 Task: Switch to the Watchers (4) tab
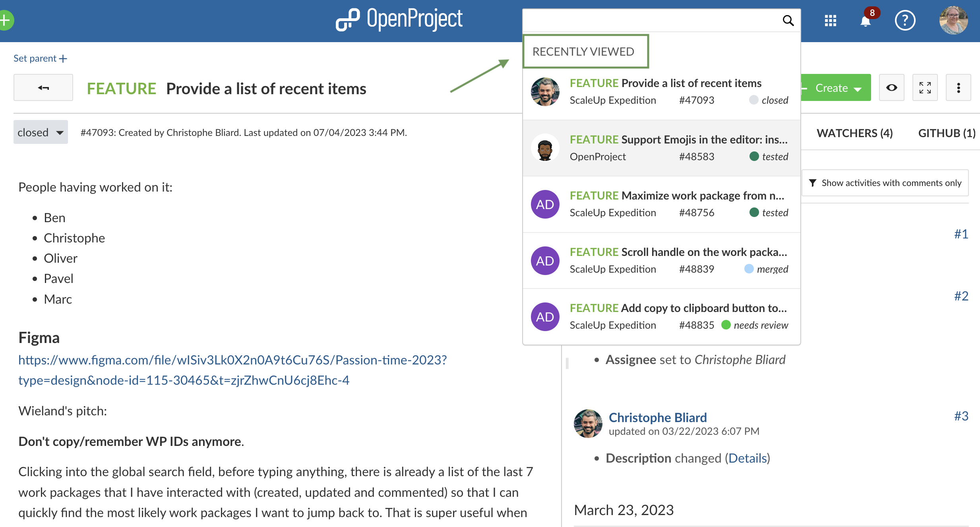pyautogui.click(x=854, y=133)
